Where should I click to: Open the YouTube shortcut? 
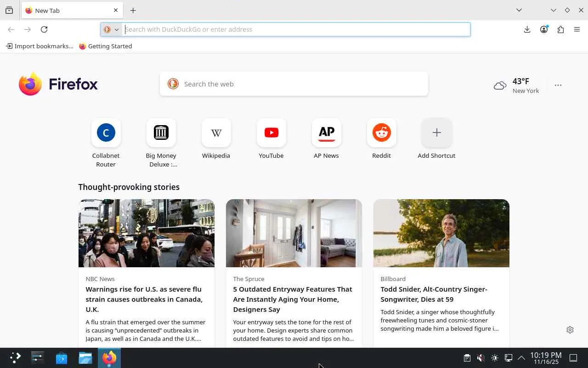point(271,139)
